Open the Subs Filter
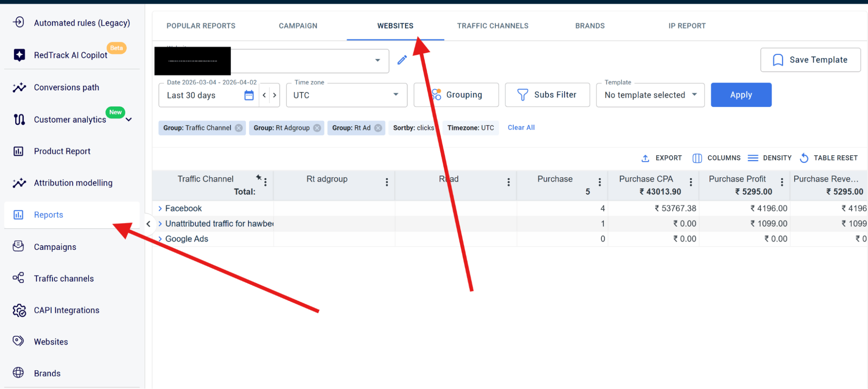Viewport: 868px width, 389px height. (x=547, y=95)
